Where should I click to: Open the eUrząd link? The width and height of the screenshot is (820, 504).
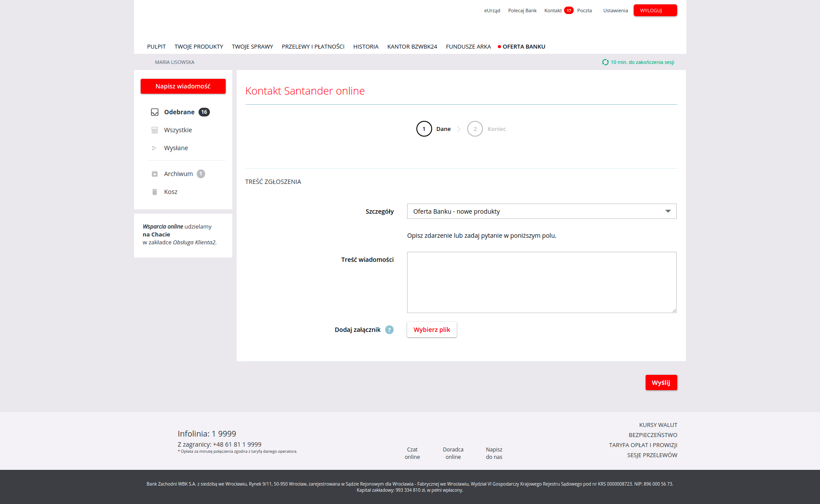pos(492,11)
